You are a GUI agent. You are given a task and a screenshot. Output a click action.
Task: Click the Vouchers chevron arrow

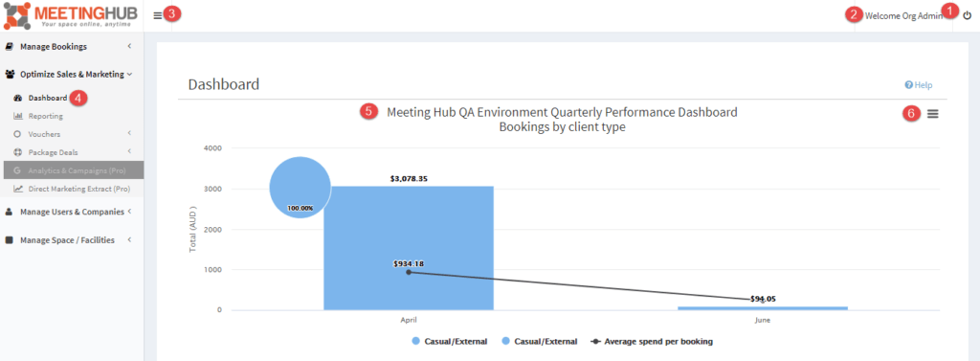click(x=129, y=133)
